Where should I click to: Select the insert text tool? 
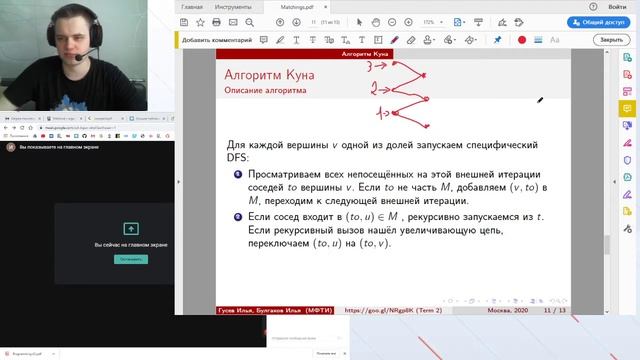[346, 40]
